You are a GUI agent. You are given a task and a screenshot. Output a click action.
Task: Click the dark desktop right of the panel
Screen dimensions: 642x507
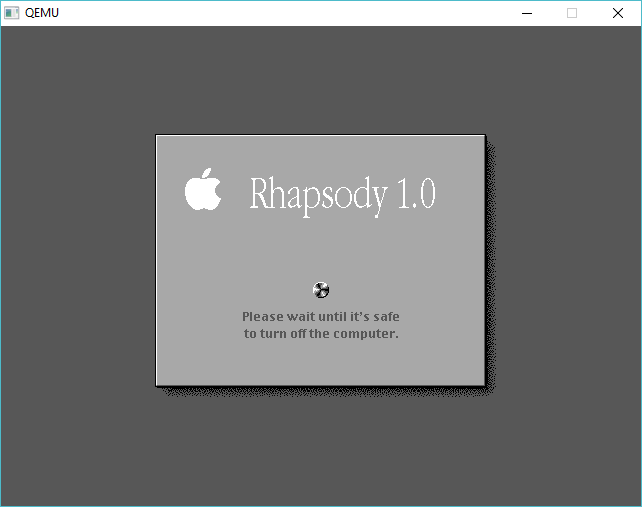pos(565,260)
